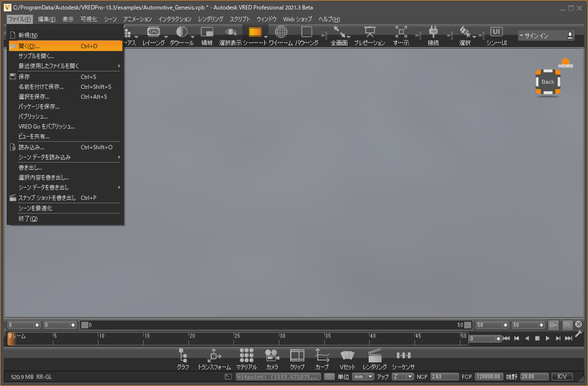This screenshot has width=588, height=386.
Task: Open the 編集(E) menu
Action: pyautogui.click(x=47, y=19)
